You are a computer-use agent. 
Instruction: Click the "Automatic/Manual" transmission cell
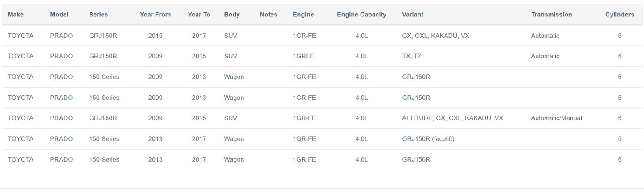point(556,118)
